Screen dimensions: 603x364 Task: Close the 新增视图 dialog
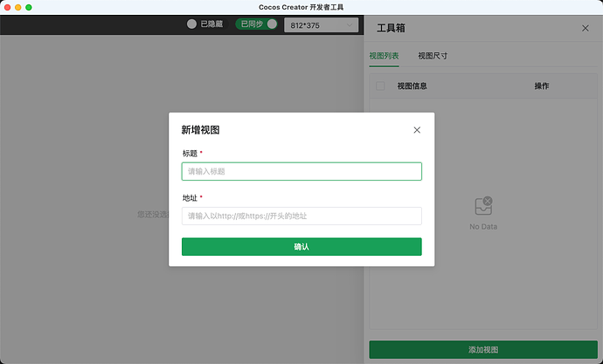417,130
